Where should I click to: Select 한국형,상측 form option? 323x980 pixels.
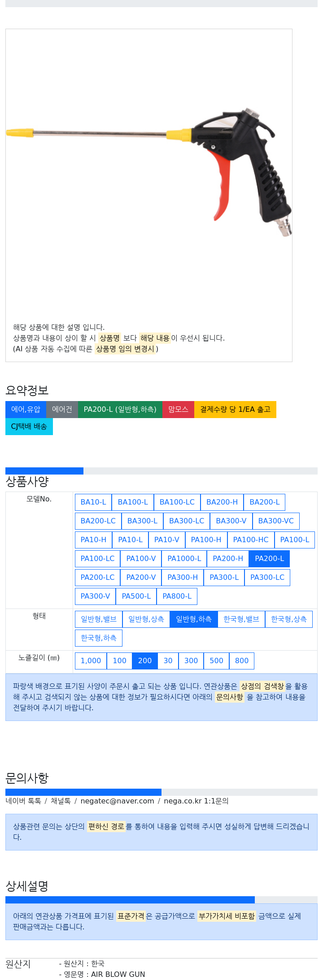(x=289, y=619)
